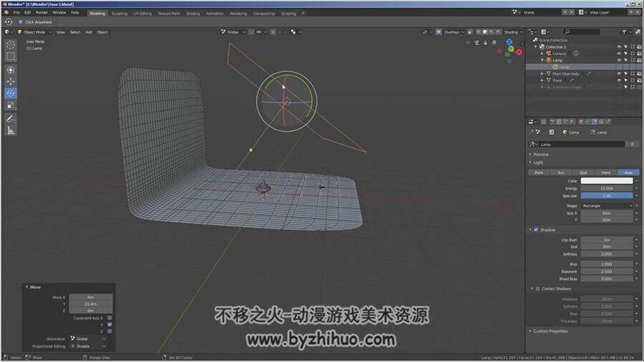Switch to the Shading workspace tab
This screenshot has height=362, width=644.
pyautogui.click(x=193, y=13)
